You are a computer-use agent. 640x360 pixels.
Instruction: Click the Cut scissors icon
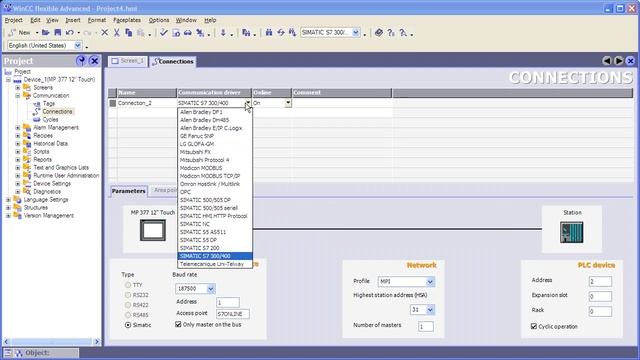click(x=117, y=33)
